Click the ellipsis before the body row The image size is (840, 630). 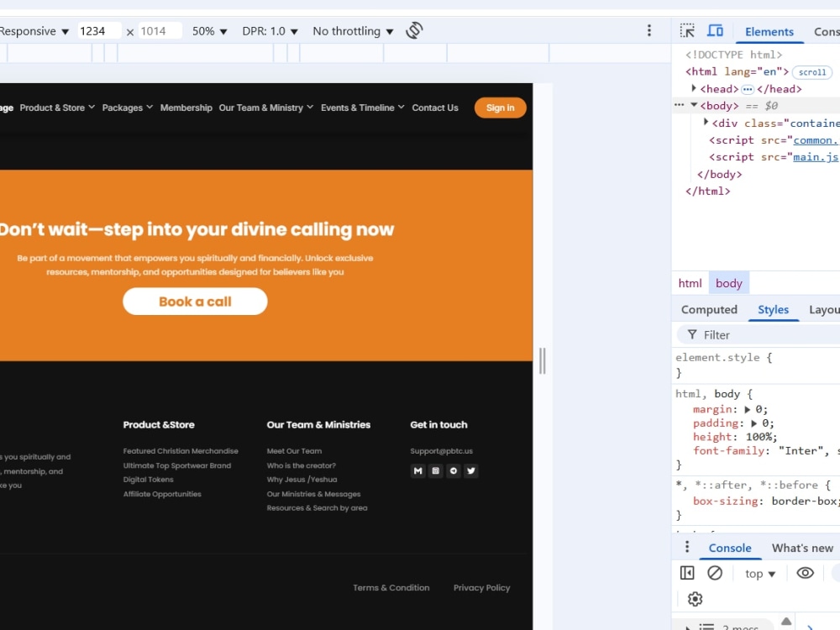[680, 105]
